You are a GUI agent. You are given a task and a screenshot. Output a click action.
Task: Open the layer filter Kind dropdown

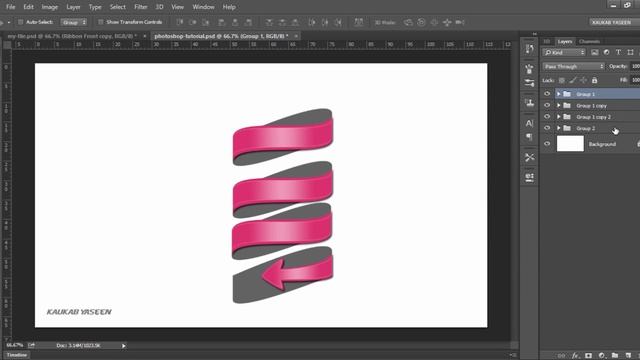(x=564, y=52)
